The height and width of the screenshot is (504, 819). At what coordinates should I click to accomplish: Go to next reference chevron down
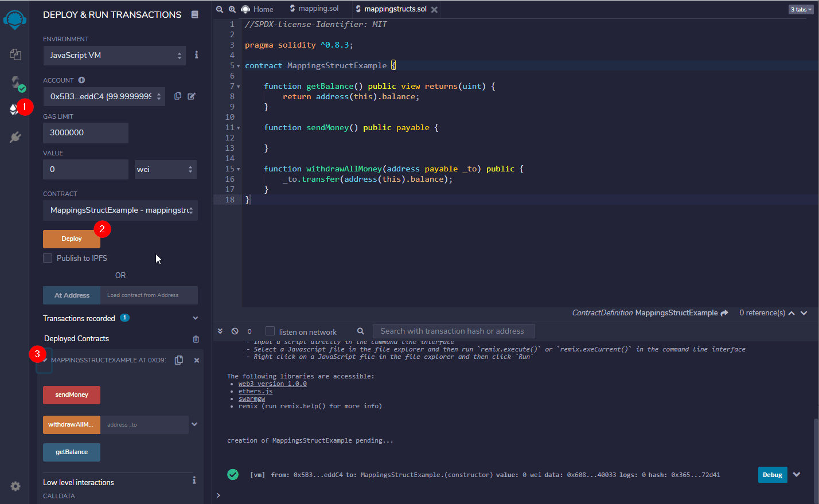804,313
